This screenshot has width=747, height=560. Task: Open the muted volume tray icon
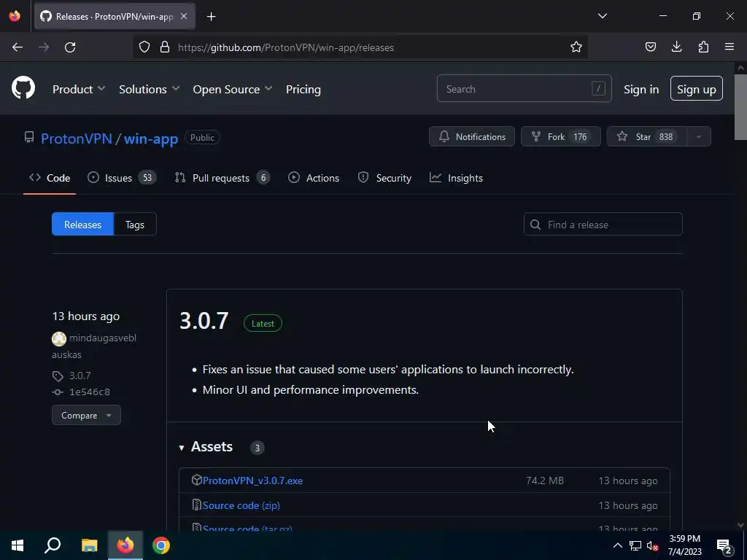coord(653,545)
